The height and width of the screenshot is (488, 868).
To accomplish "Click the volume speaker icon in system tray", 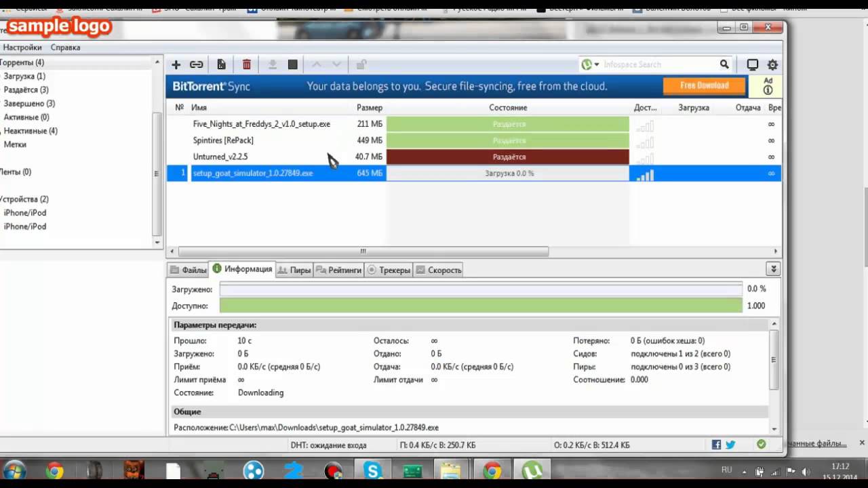I will click(x=806, y=472).
